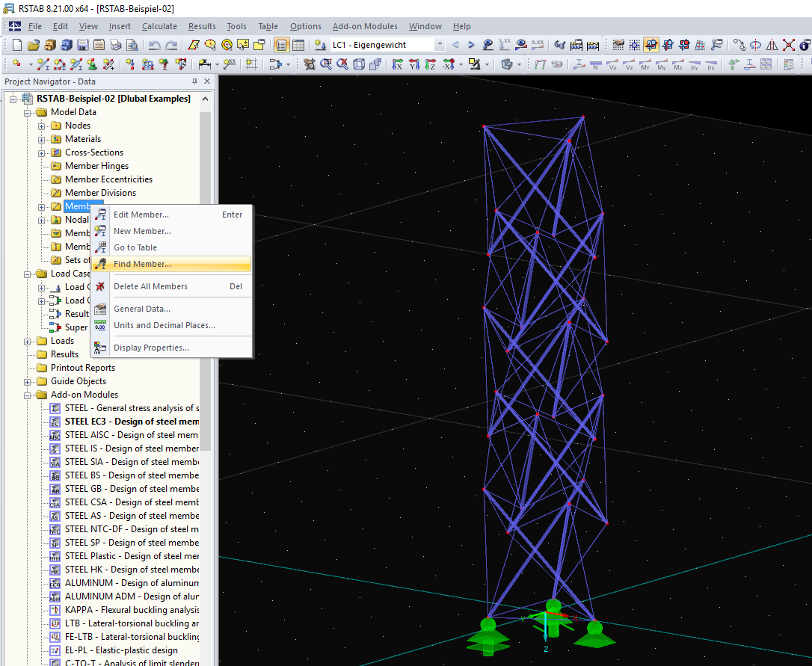Viewport: 812px width, 666px height.
Task: Open the LC1 - Eigengewicht load case dropdown
Action: point(439,45)
